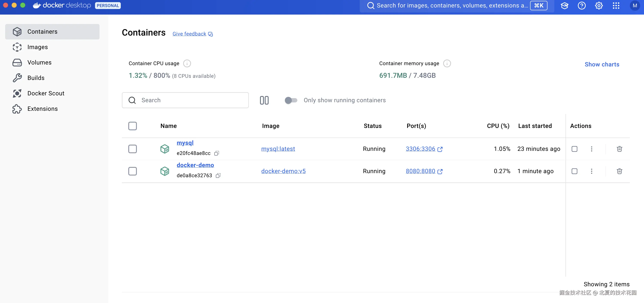Open the more actions menu for mysql
Viewport: 644px width, 303px height.
pyautogui.click(x=591, y=149)
